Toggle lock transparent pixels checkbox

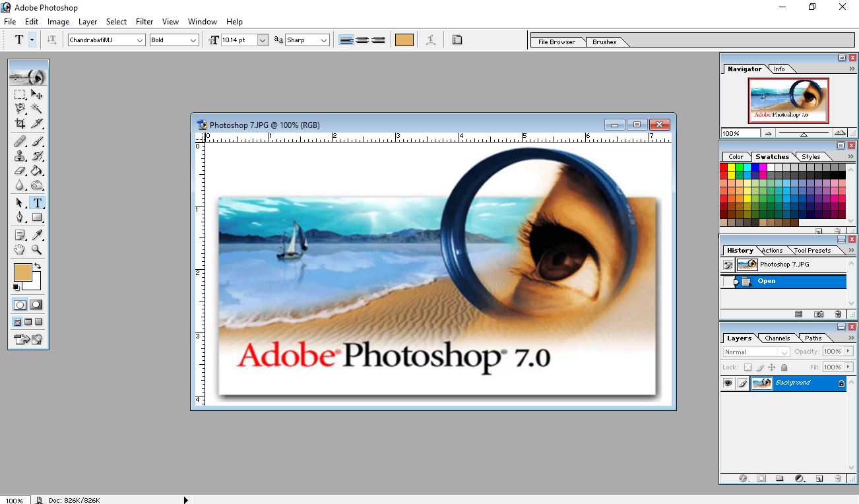tap(748, 367)
